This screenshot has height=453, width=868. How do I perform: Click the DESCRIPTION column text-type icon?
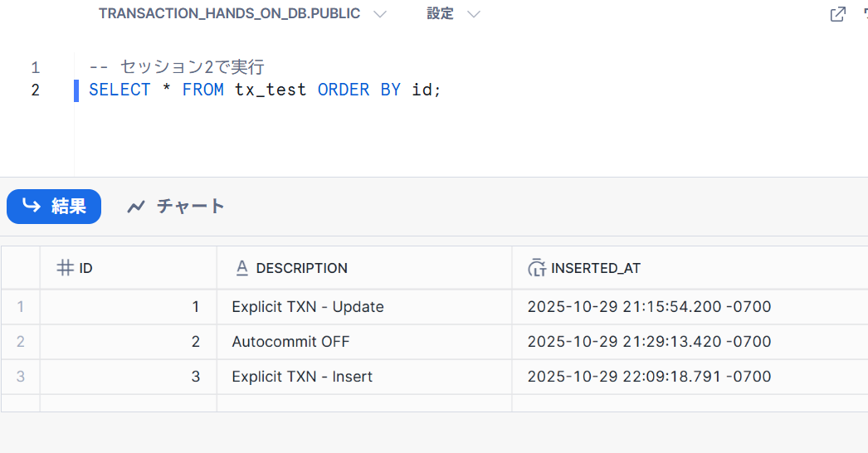click(x=242, y=268)
